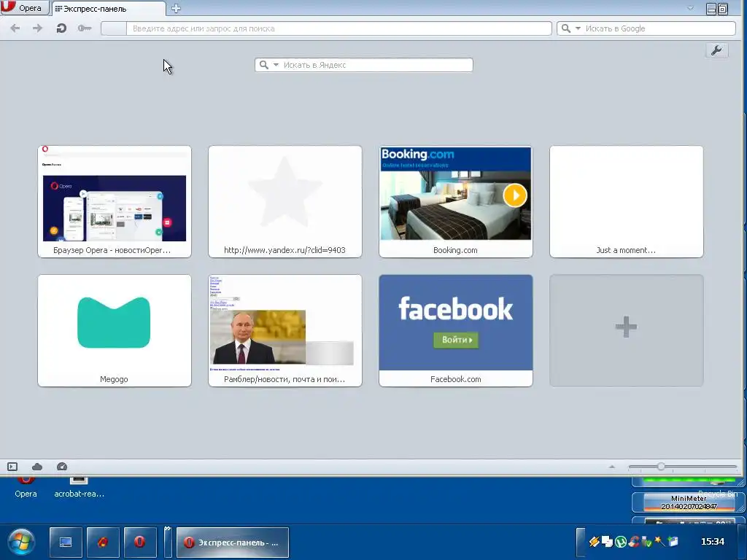This screenshot has width=747, height=560.
Task: Expand Google search engine dropdown arrow
Action: point(578,28)
